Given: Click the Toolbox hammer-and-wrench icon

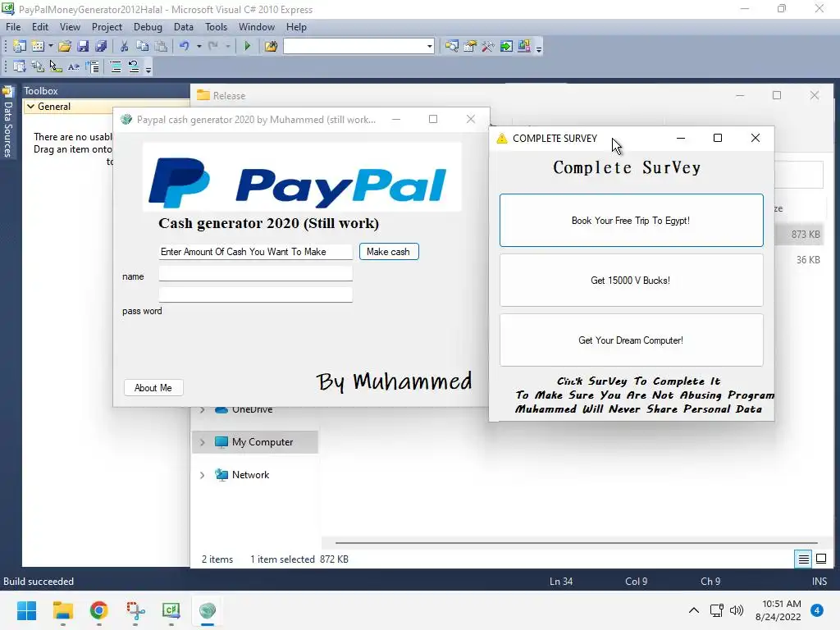Looking at the screenshot, I should point(488,47).
